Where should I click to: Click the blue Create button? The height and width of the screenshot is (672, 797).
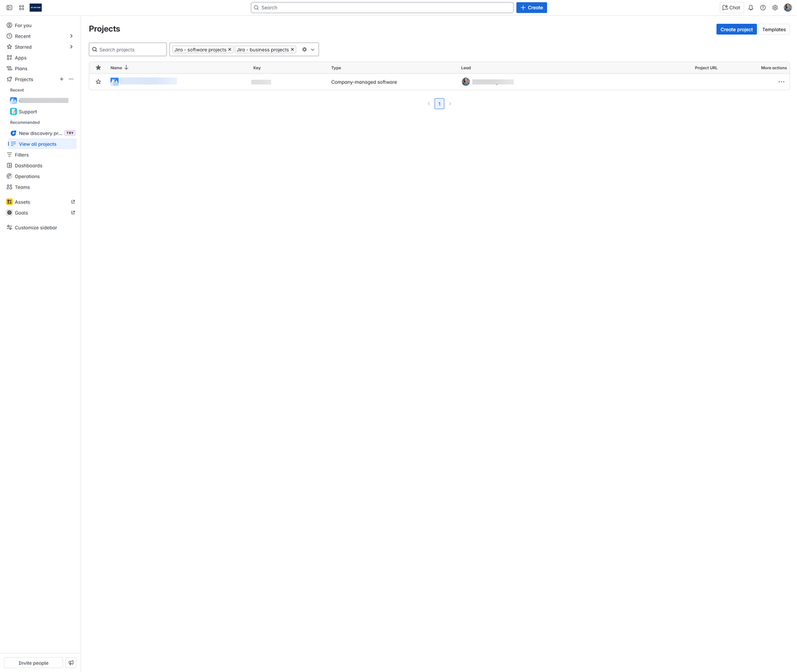tap(531, 8)
